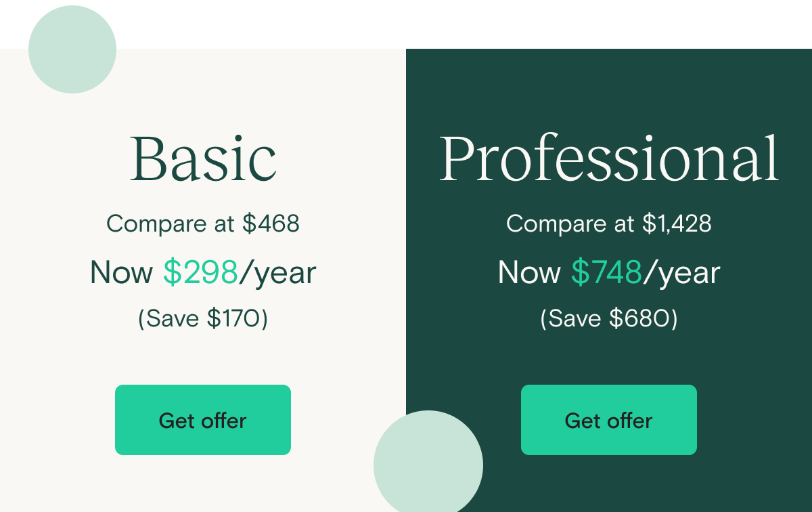Viewport: 812px width, 512px height.
Task: Click the green Get offer button on the left
Action: [202, 420]
